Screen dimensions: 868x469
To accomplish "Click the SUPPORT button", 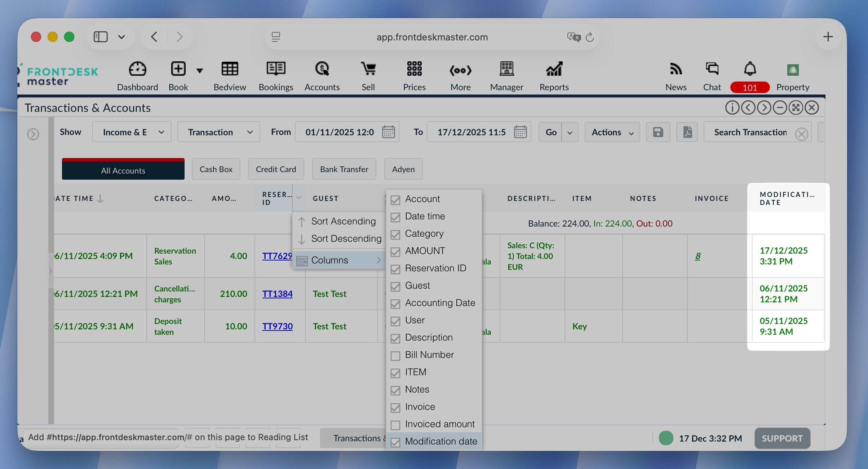I will [782, 438].
